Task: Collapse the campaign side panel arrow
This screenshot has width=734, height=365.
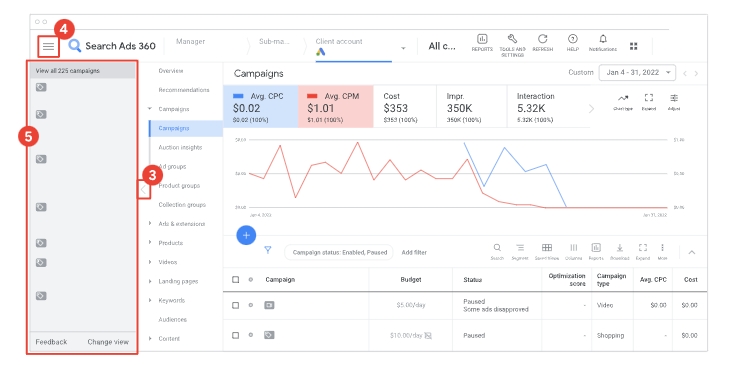Action: tap(144, 190)
